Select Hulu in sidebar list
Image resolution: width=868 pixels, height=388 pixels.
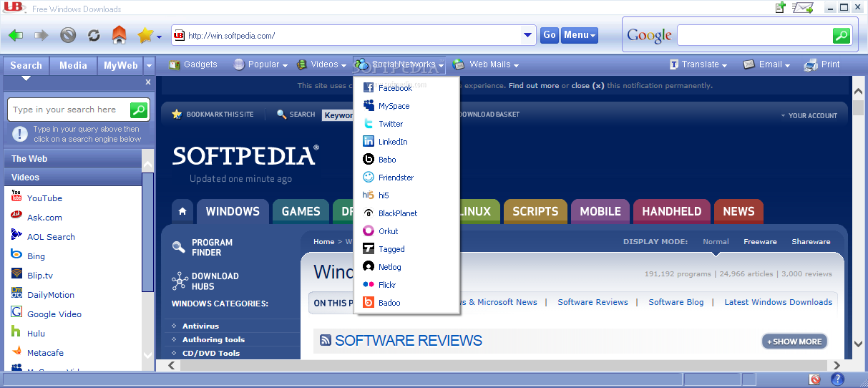pyautogui.click(x=36, y=334)
